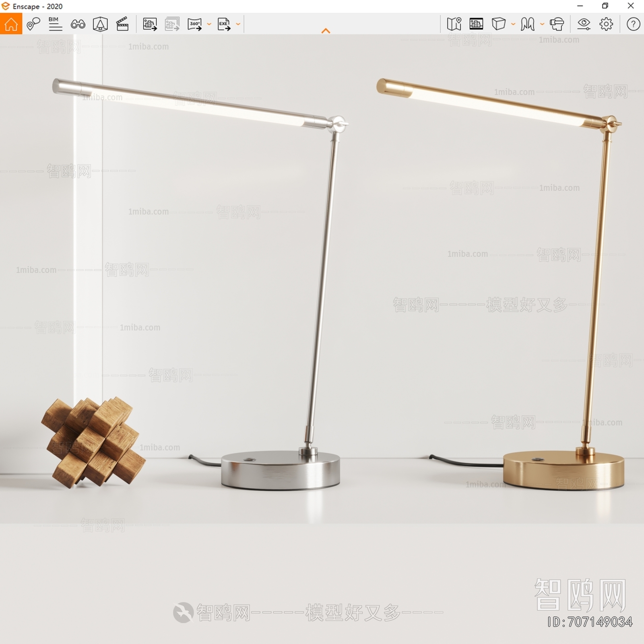Export a 360° mono panorama
The image size is (644, 644).
195,24
